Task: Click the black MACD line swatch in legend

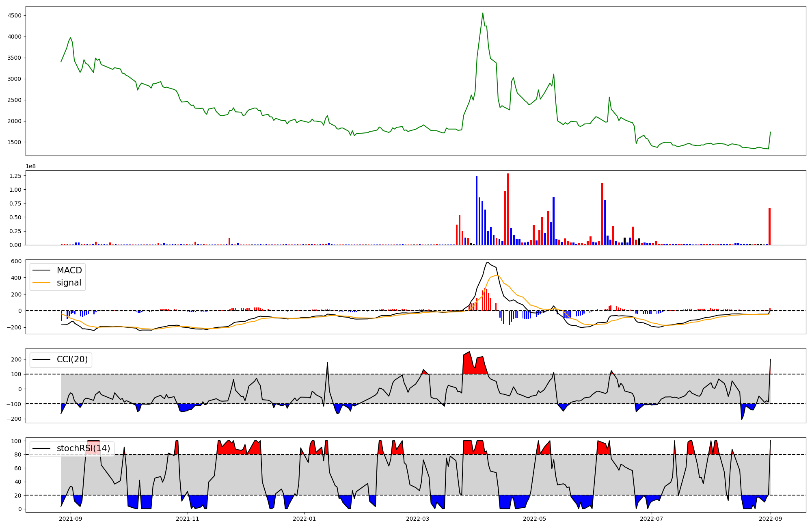Action: pyautogui.click(x=41, y=270)
